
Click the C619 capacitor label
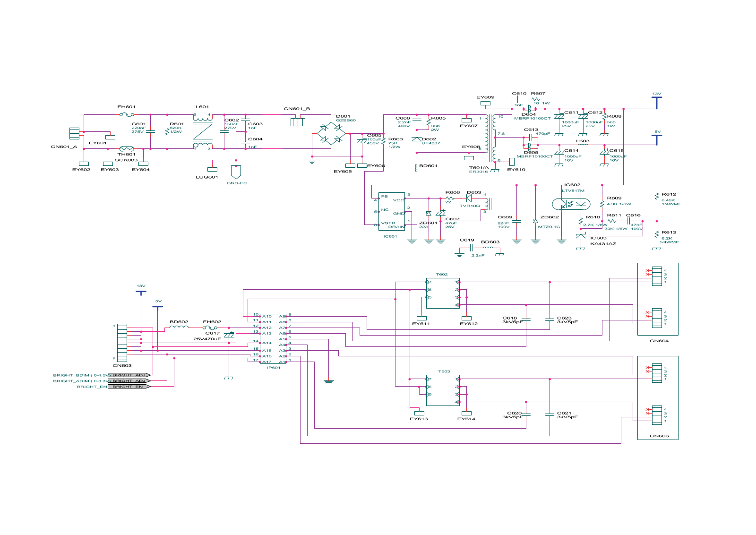pyautogui.click(x=467, y=240)
